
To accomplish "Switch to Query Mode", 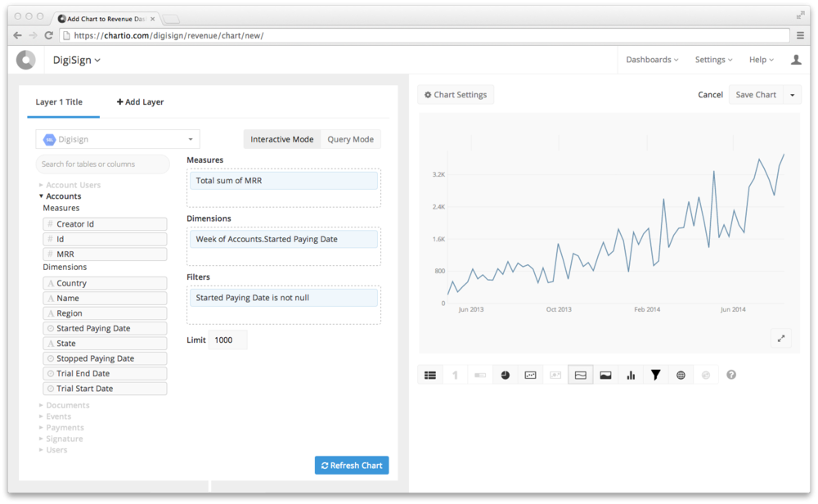I will tap(350, 139).
